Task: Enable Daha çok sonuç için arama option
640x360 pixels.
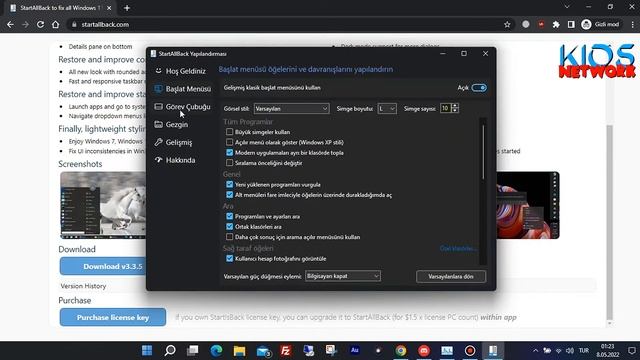Action: 229,237
